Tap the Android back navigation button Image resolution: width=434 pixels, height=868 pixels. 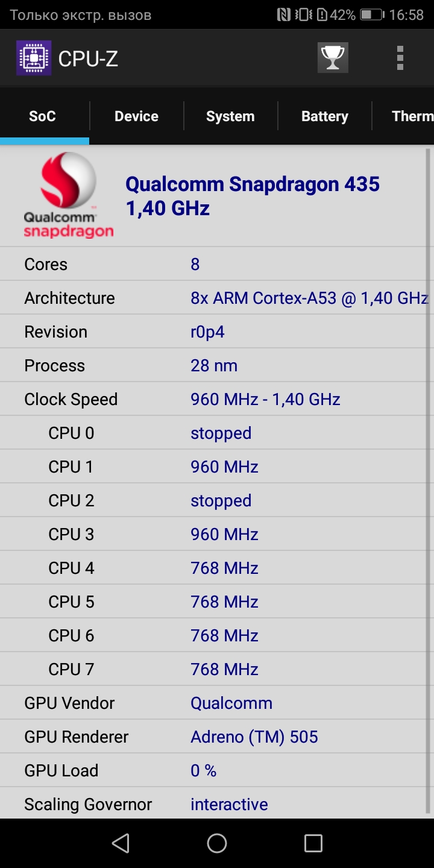click(x=121, y=843)
